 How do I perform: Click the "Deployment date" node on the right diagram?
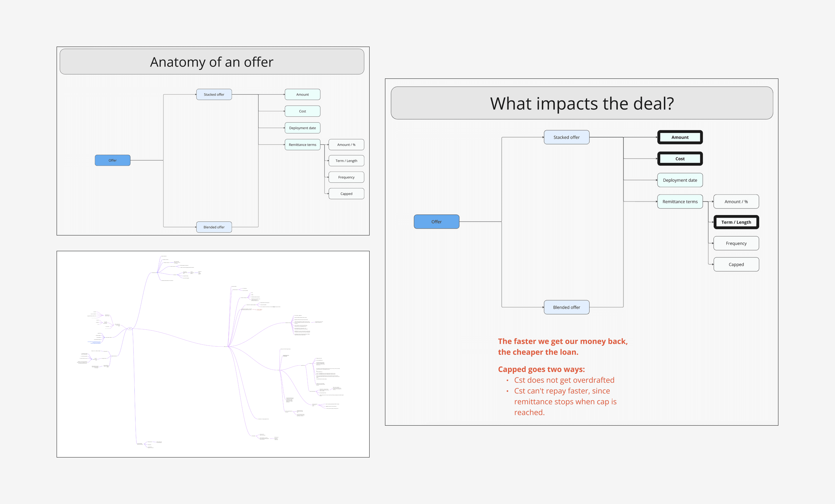(x=680, y=180)
